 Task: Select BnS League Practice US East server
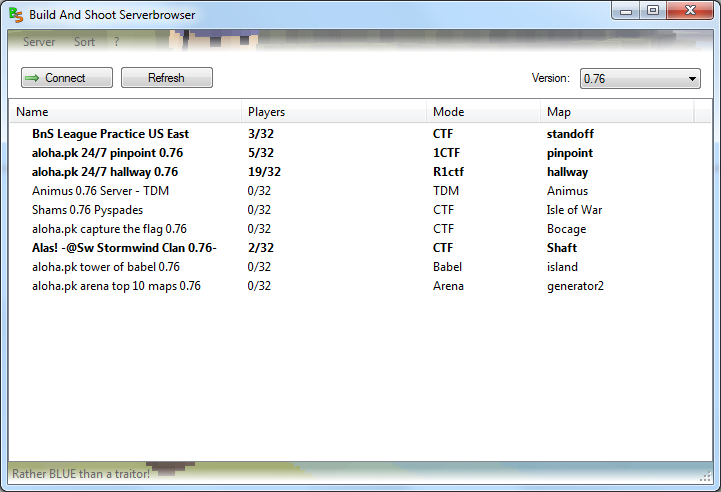coord(110,134)
